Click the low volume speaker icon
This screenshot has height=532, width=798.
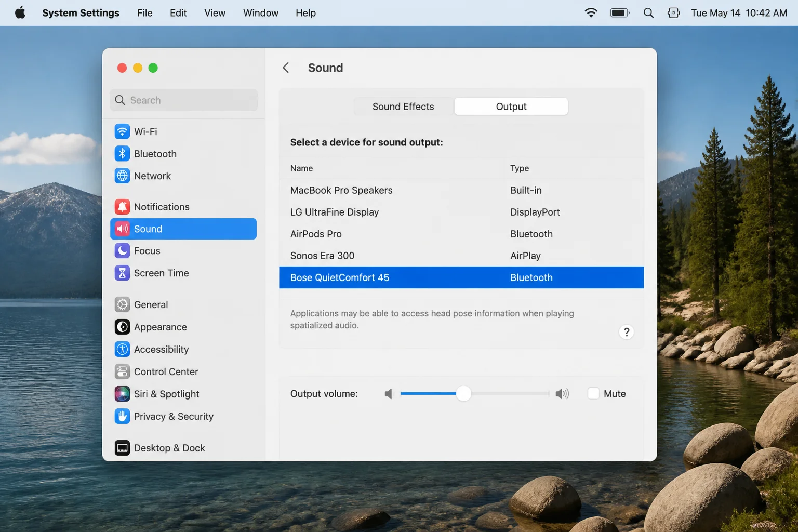pos(388,394)
